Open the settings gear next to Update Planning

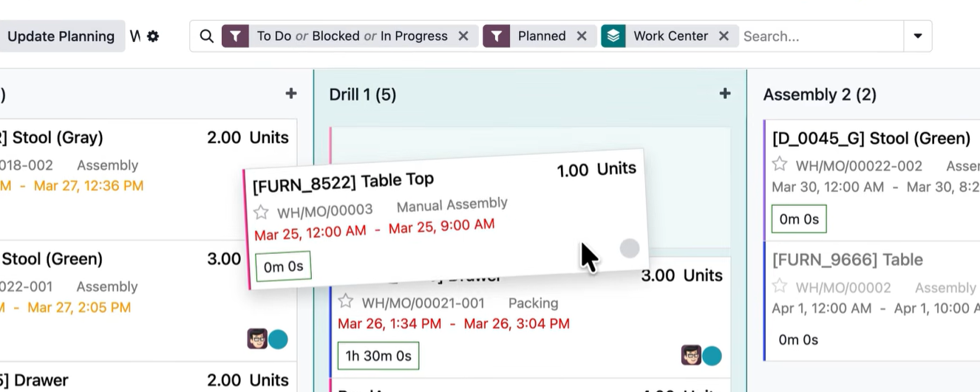click(153, 36)
